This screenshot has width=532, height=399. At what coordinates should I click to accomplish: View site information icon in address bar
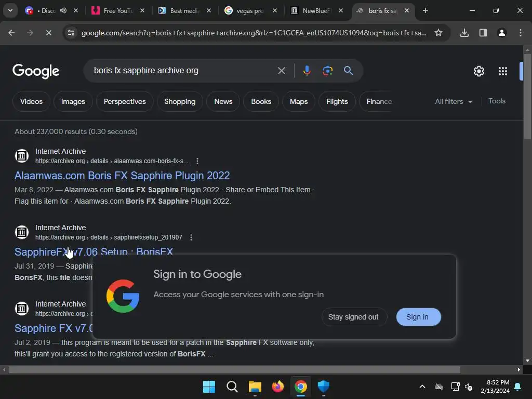[71, 33]
